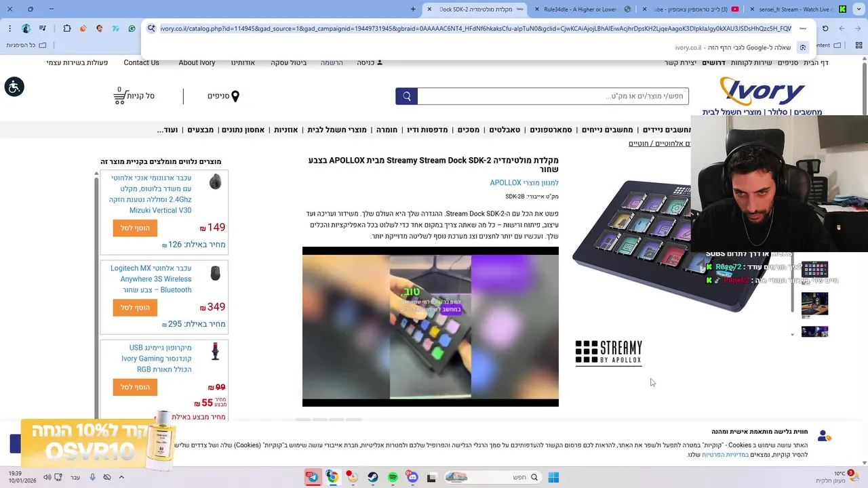The width and height of the screenshot is (868, 488).
Task: Click the blue search magnifier button
Action: pyautogui.click(x=407, y=96)
